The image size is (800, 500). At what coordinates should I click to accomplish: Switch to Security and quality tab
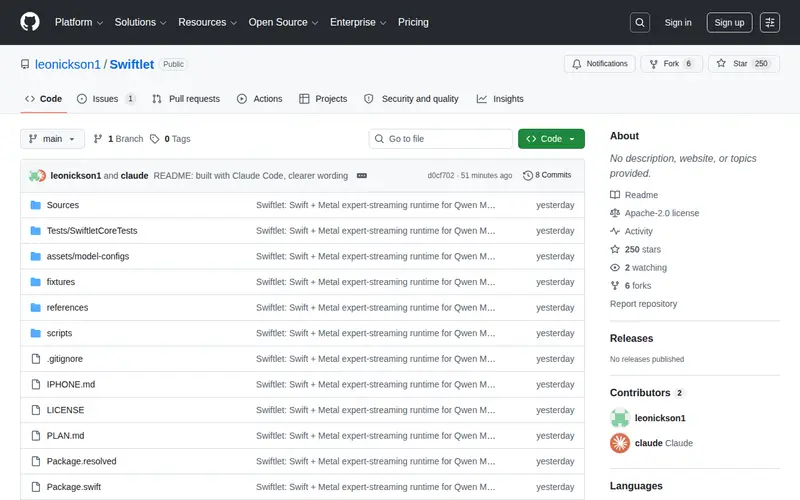[x=411, y=99]
